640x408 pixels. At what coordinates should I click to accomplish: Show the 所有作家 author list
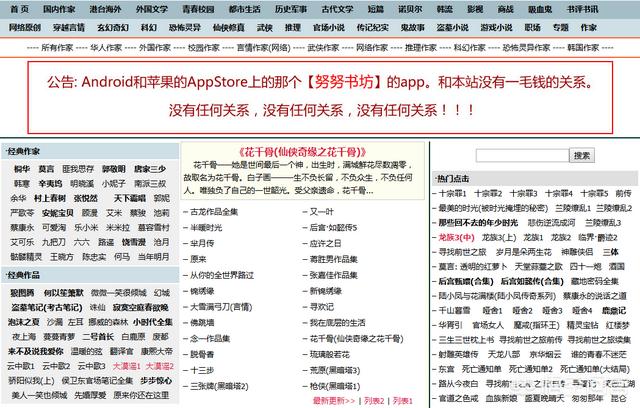[x=57, y=48]
